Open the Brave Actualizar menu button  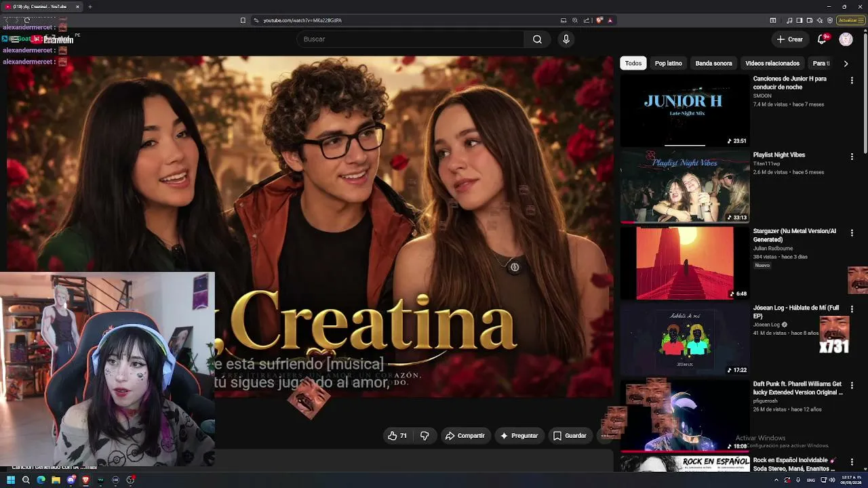(850, 20)
